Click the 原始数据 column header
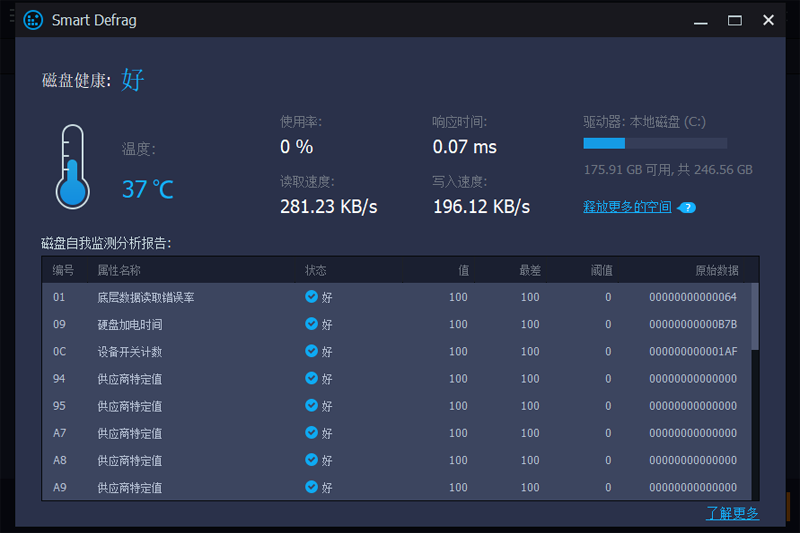The image size is (800, 533). tap(717, 270)
